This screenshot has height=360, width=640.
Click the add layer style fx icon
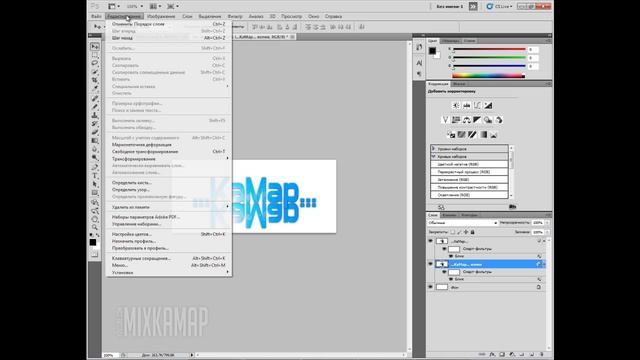point(492,355)
